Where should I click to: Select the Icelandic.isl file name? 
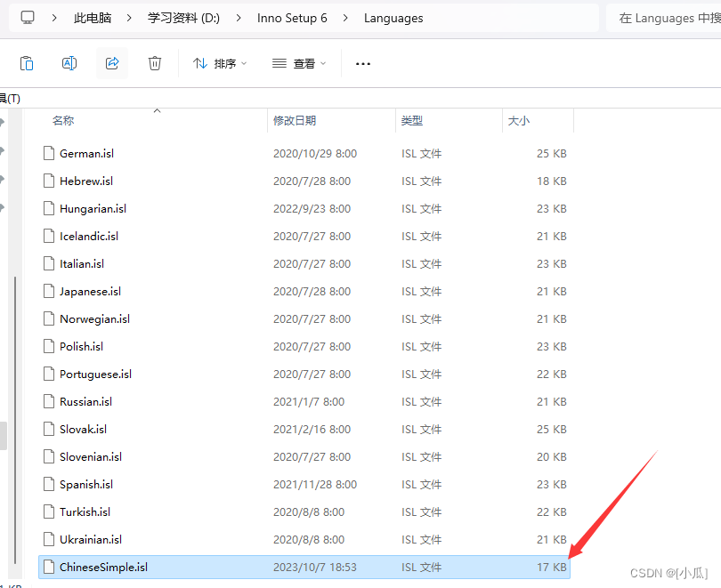[89, 236]
